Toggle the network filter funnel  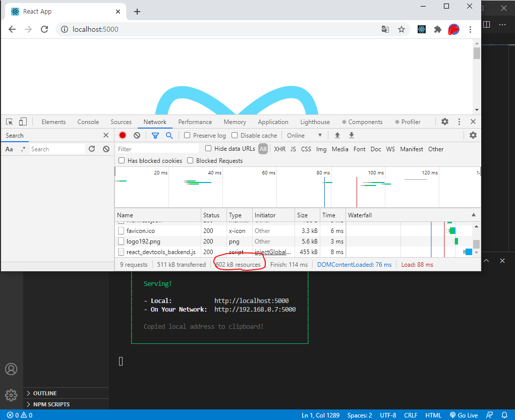tap(155, 135)
